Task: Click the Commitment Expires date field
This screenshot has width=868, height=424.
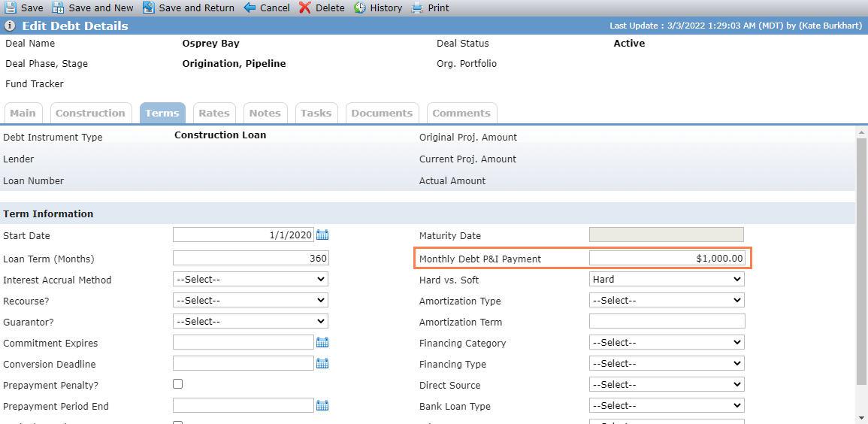Action: click(243, 342)
